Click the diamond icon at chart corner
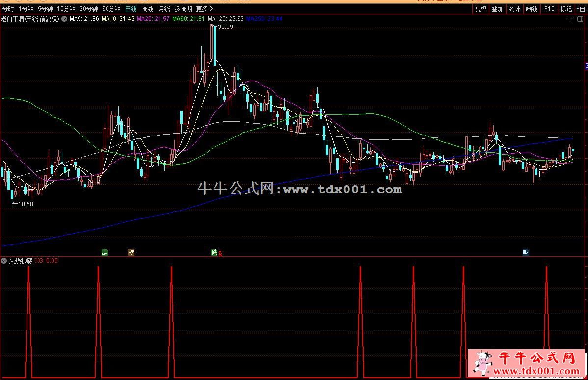 [x=571, y=19]
